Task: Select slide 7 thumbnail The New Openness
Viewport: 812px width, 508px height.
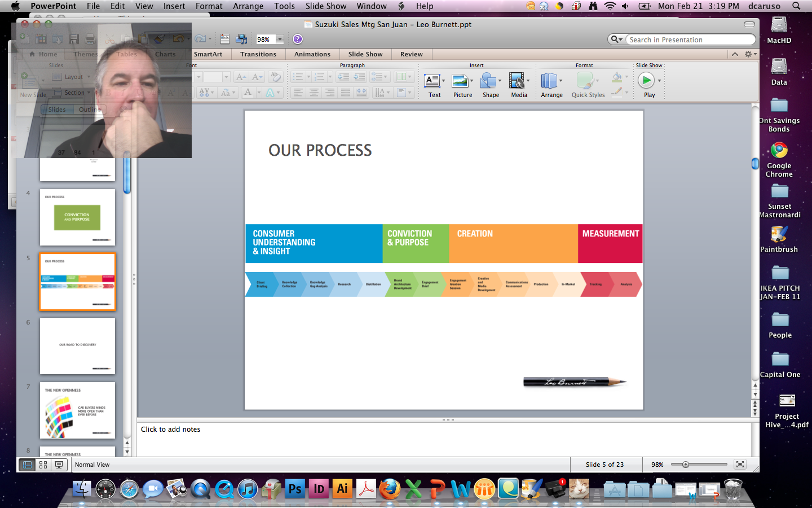Action: pos(77,410)
